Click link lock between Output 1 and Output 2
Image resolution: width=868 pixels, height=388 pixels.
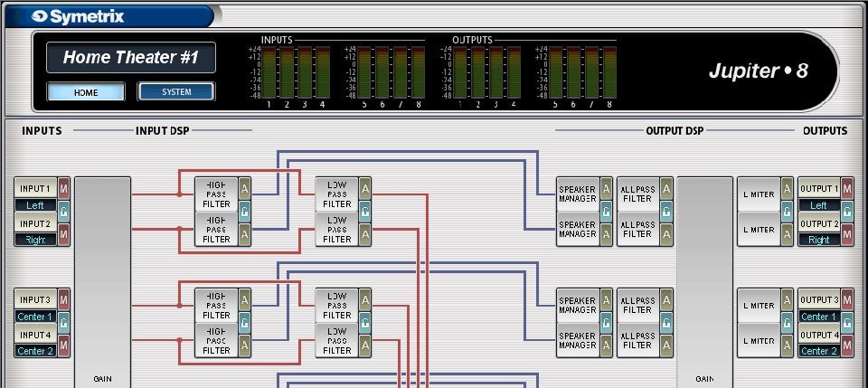(847, 211)
